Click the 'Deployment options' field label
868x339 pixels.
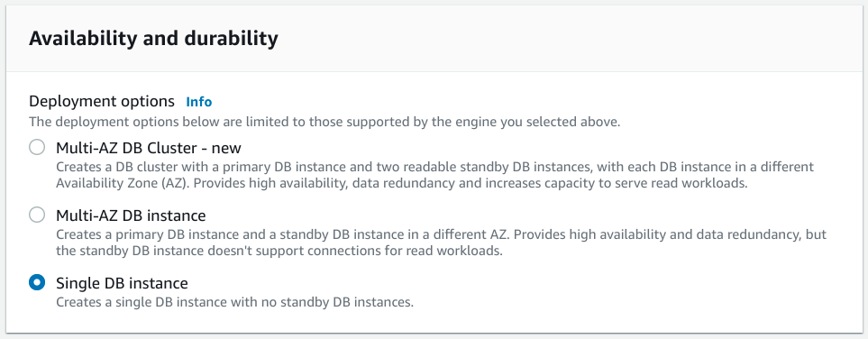(101, 102)
